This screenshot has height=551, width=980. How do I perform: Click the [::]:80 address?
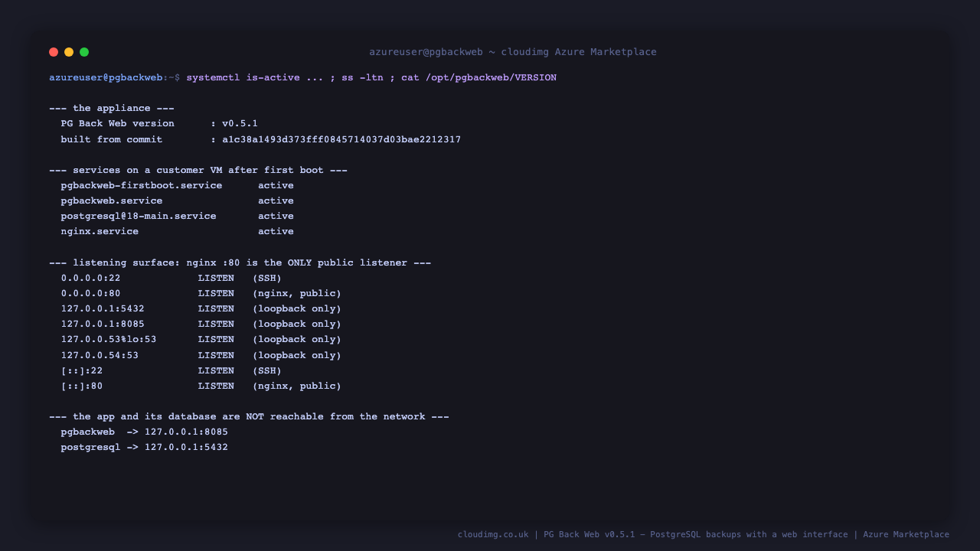point(82,386)
